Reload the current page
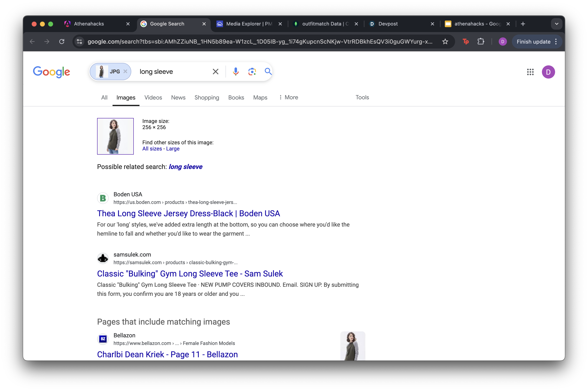This screenshot has width=588, height=391. [x=62, y=42]
